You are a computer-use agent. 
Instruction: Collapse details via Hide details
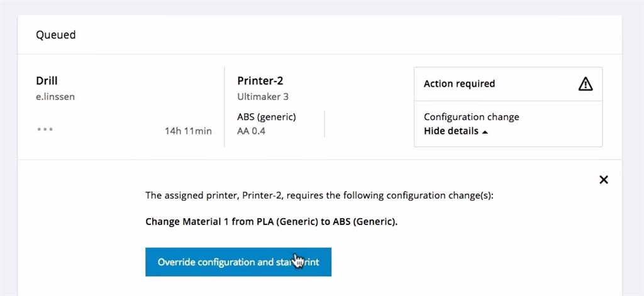point(451,131)
